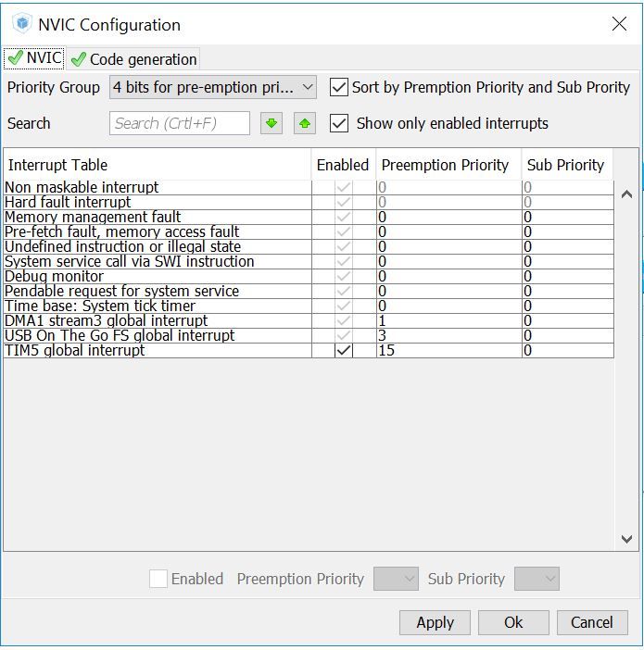644x650 pixels.
Task: Click the table scrollbar up arrow
Action: pyautogui.click(x=626, y=194)
